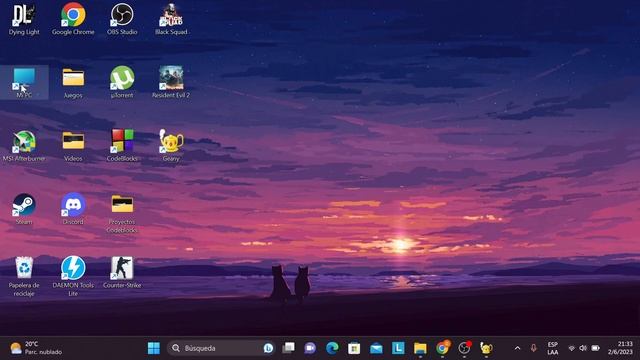This screenshot has width=640, height=360.
Task: Select the Videos folder on desktop
Action: click(73, 146)
